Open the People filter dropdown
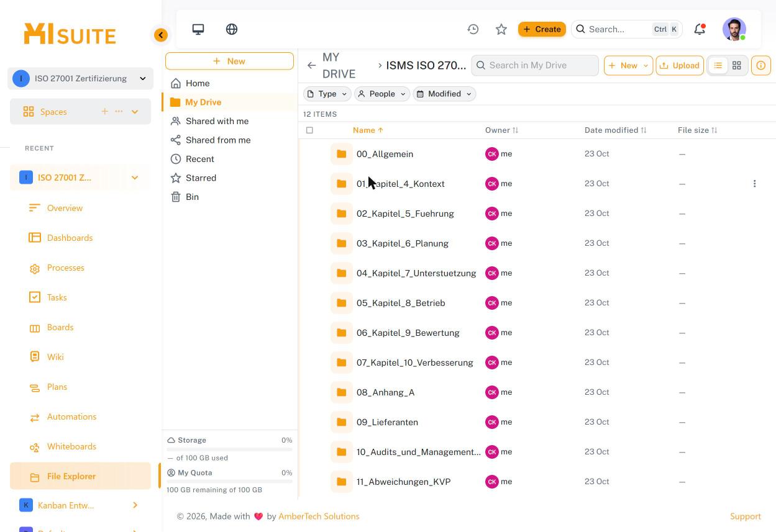Image resolution: width=776 pixels, height=532 pixels. 381,94
